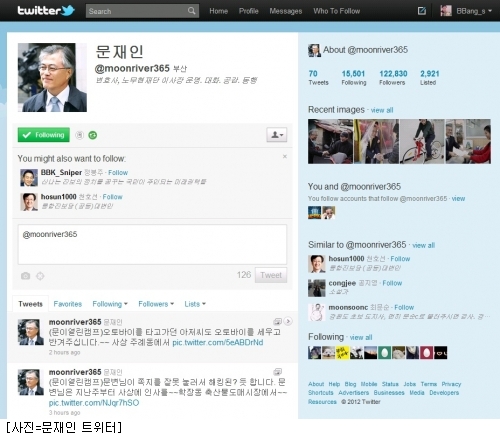The height and width of the screenshot is (439, 500).
Task: Switch to the Favorites tab
Action: pos(68,304)
